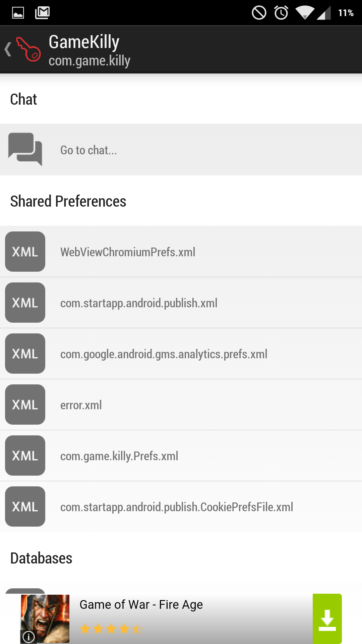The image size is (362, 644).
Task: Tap the ad info icon
Action: point(29,636)
